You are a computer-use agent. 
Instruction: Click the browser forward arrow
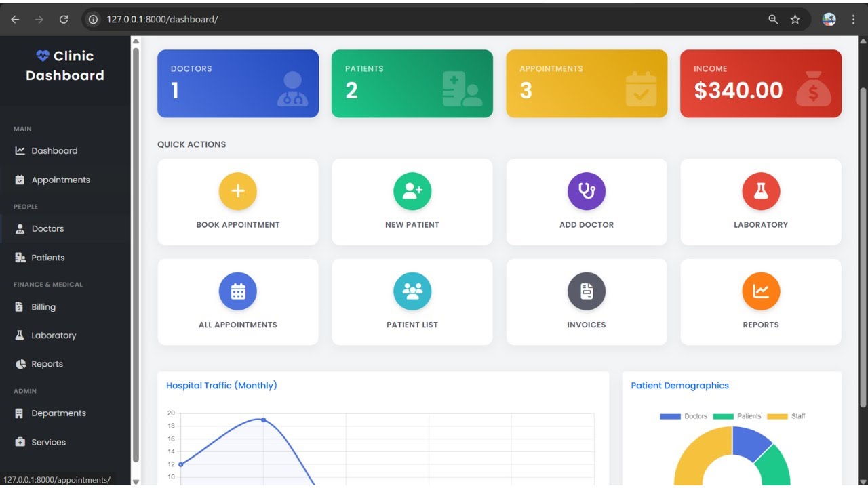pos(39,20)
